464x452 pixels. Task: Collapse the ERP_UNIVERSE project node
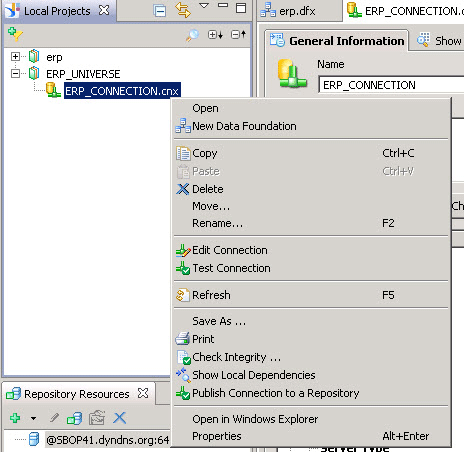15,73
